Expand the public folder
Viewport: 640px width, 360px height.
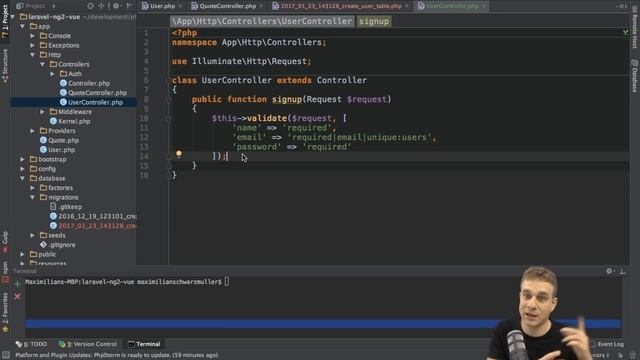pyautogui.click(x=23, y=254)
